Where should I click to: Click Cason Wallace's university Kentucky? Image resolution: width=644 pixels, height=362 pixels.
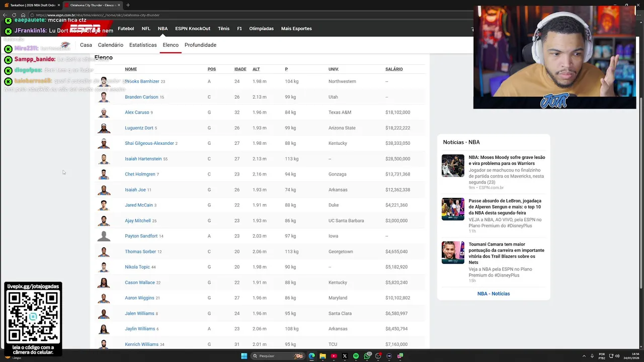338,283
